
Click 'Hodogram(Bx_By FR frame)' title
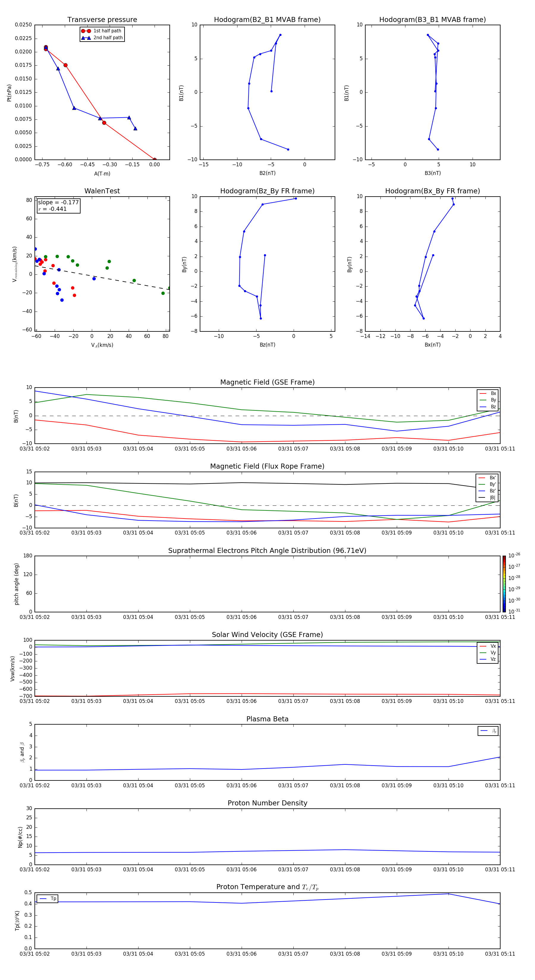[x=432, y=191]
